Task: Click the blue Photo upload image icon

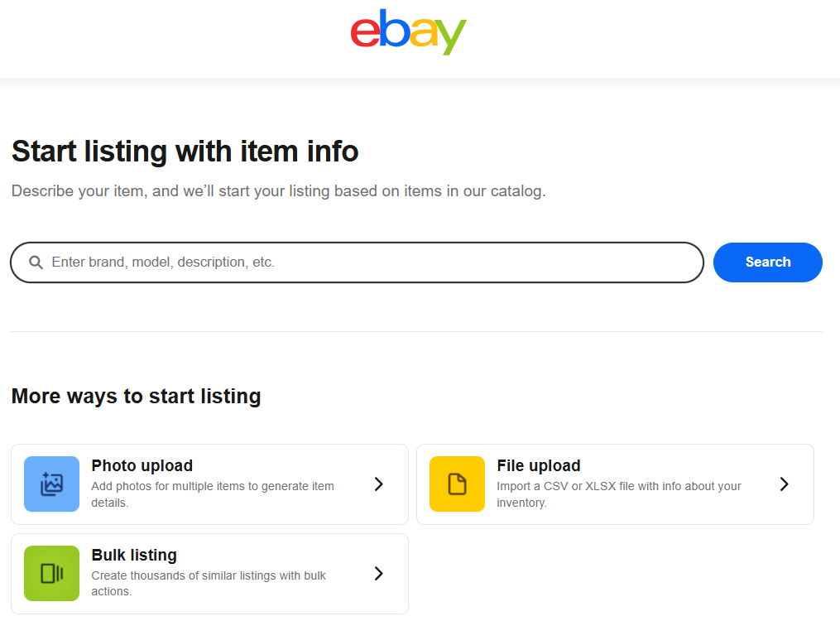Action: 52,484
